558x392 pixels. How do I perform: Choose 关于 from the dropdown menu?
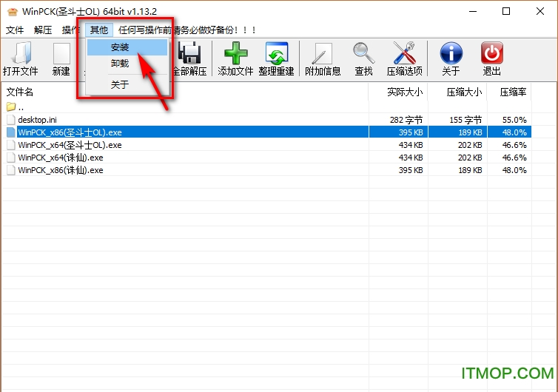127,84
